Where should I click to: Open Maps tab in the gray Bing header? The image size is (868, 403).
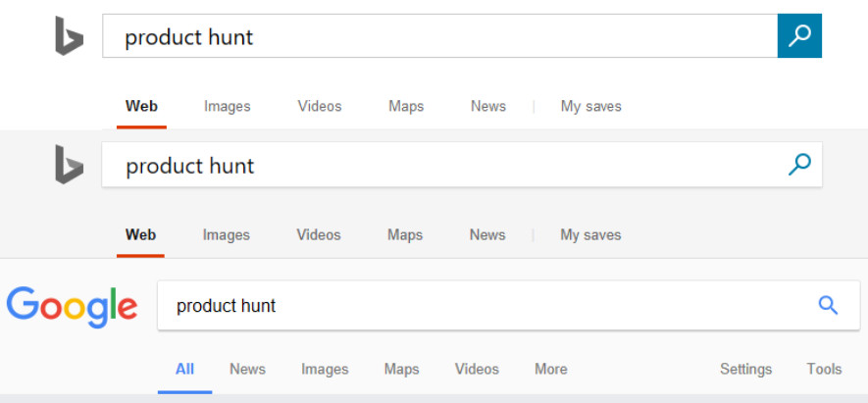(x=405, y=235)
